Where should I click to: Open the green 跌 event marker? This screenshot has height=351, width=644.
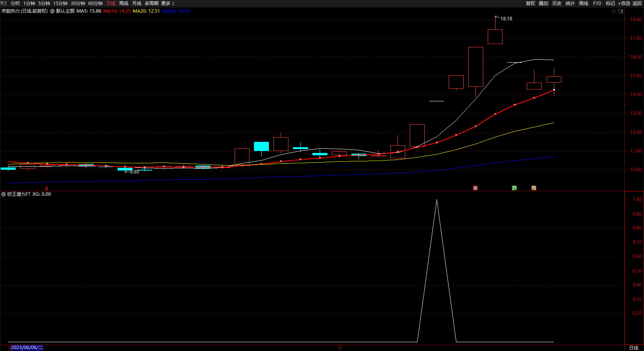click(514, 188)
